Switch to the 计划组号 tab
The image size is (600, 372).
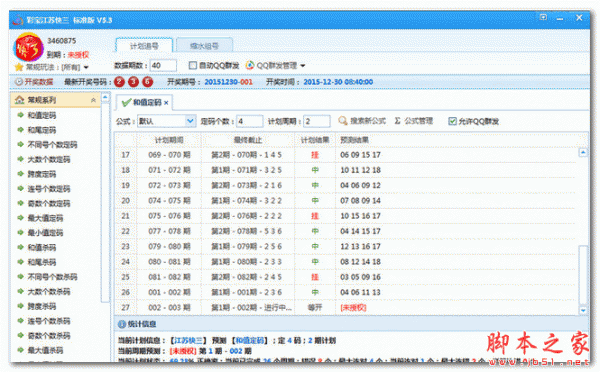point(144,46)
